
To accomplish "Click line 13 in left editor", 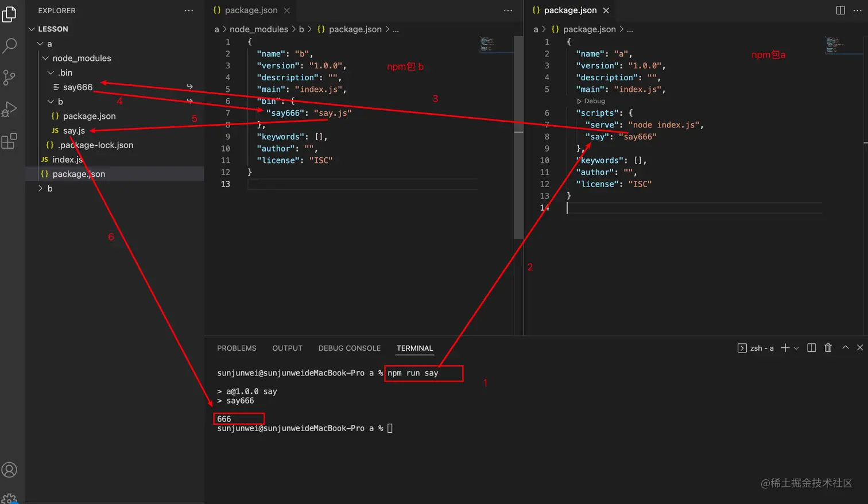I will coord(362,184).
